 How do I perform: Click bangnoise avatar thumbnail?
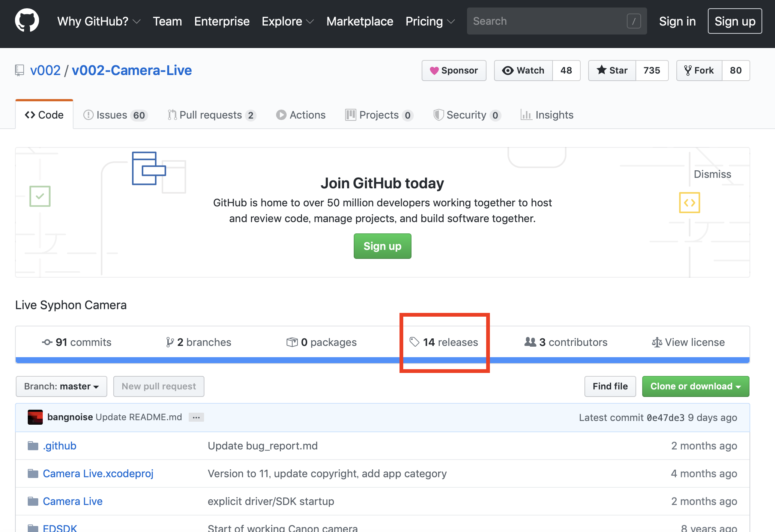click(x=35, y=417)
